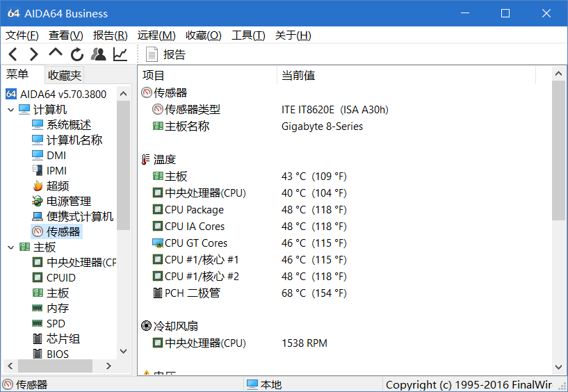Click the display icon for CPU GT Cores

(x=158, y=243)
